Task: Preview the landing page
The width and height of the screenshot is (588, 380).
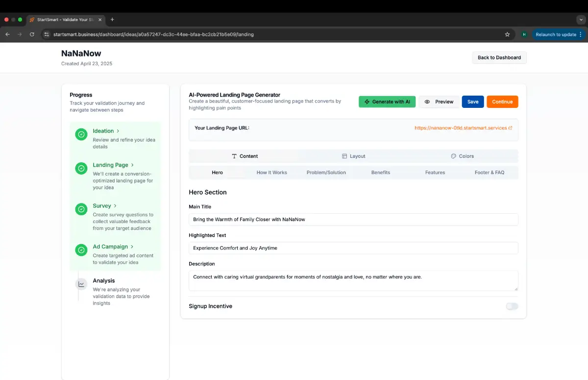Action: (x=439, y=101)
